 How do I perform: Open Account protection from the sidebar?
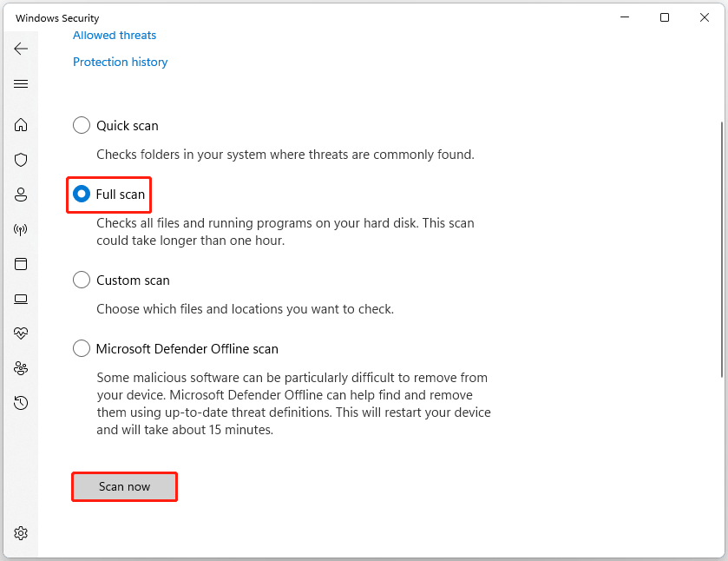point(21,195)
